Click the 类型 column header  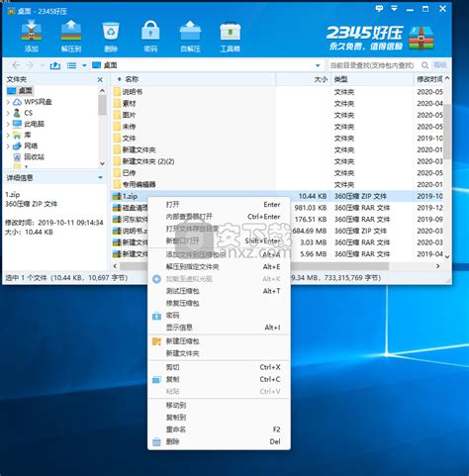pos(372,79)
